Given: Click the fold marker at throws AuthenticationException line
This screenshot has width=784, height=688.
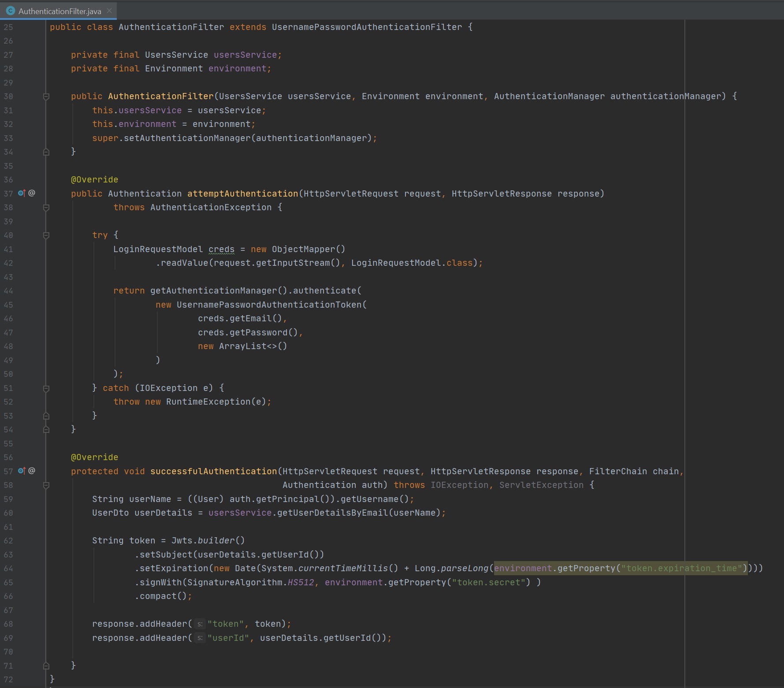Looking at the screenshot, I should (x=46, y=208).
